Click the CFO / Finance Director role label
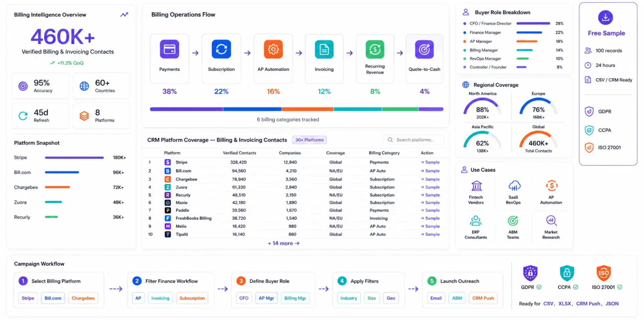644x328 pixels. 490,23
